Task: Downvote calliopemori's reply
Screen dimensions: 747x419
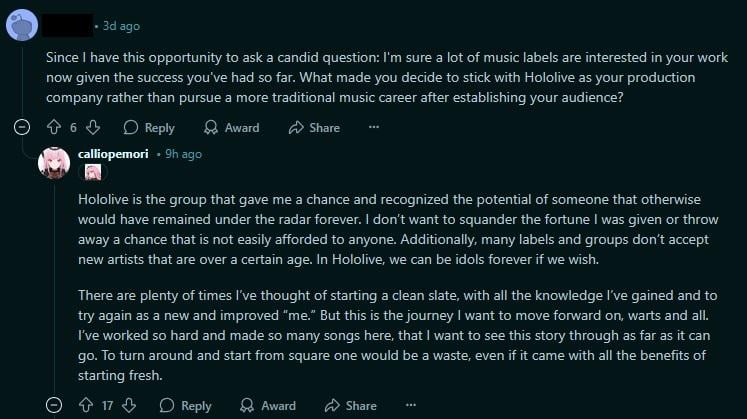Action: pos(129,405)
